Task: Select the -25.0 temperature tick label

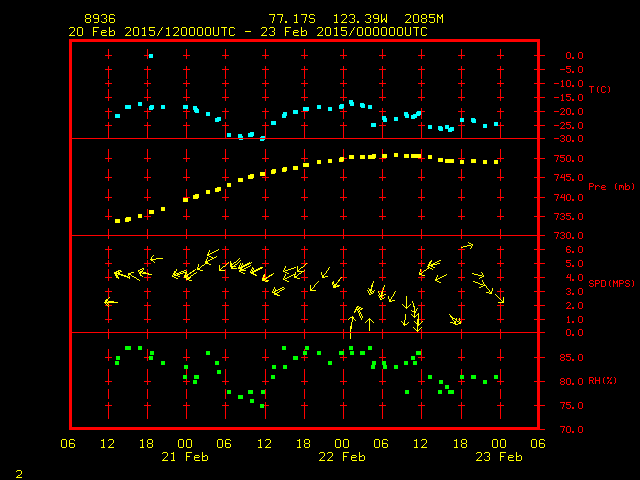Action: (569, 126)
